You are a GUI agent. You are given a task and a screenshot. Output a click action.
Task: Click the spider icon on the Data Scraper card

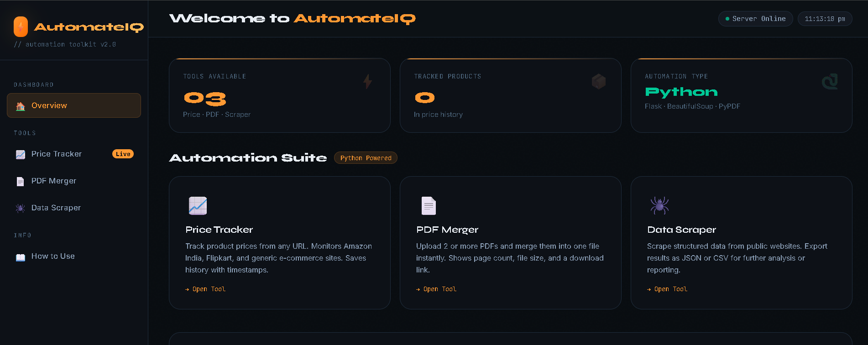pyautogui.click(x=659, y=205)
